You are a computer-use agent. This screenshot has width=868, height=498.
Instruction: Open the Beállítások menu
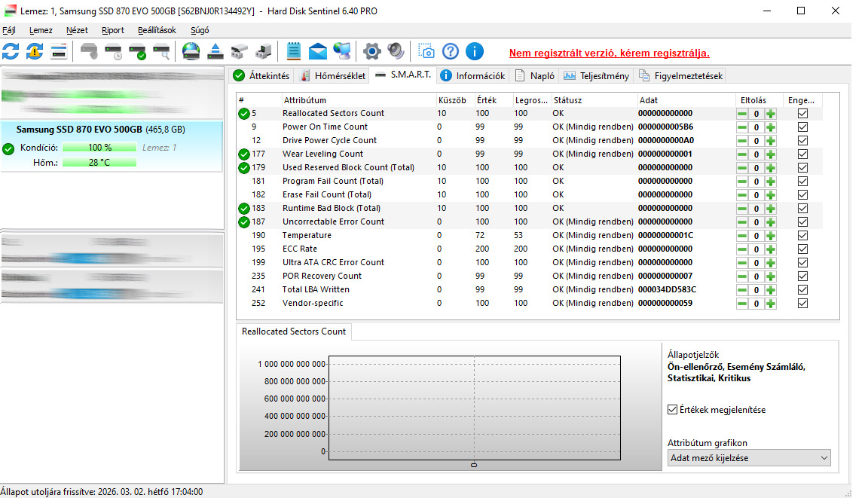click(157, 30)
